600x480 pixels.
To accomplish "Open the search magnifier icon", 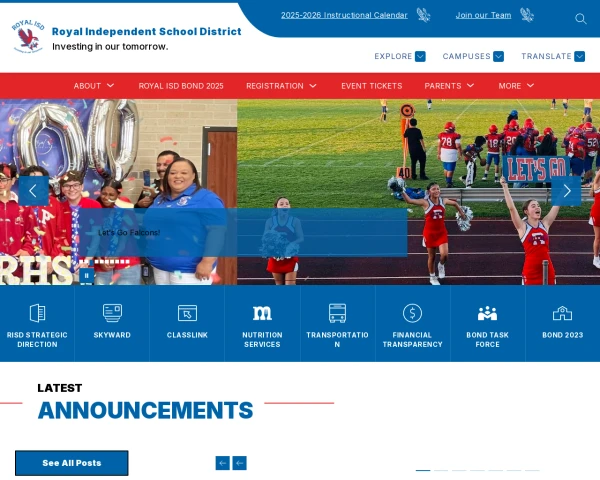I will (x=580, y=19).
